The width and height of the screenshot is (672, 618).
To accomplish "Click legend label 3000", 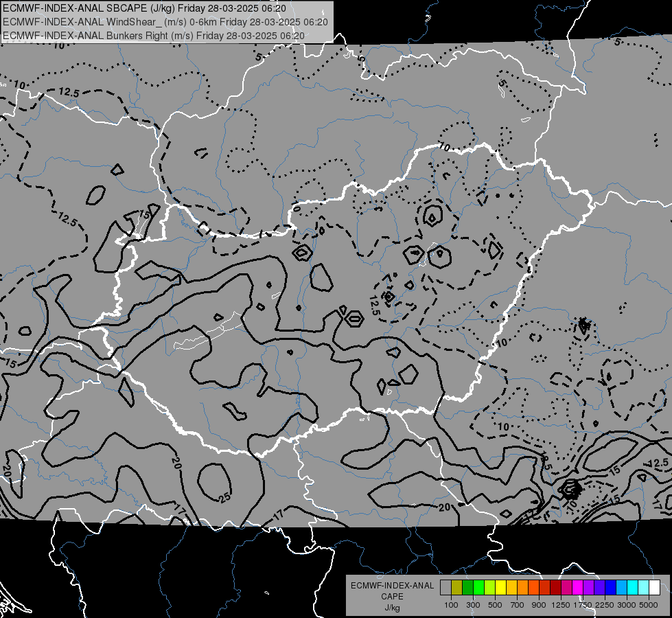I will click(x=627, y=605).
